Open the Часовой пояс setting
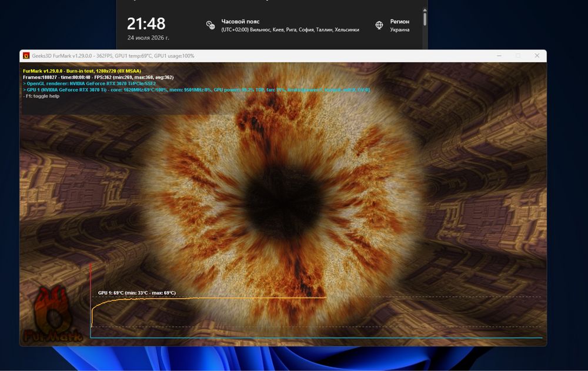The height and width of the screenshot is (371, 588). click(283, 25)
